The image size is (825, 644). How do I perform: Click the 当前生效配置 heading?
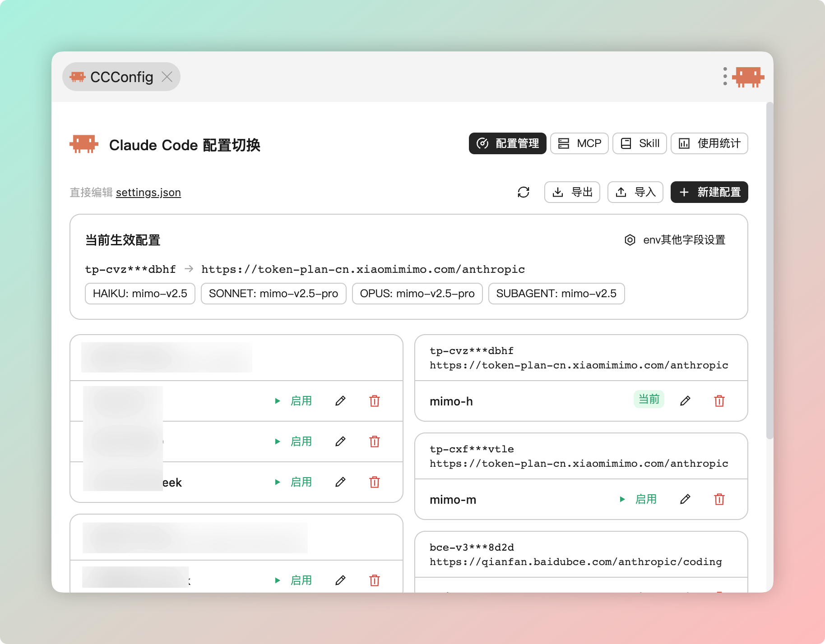coord(123,240)
